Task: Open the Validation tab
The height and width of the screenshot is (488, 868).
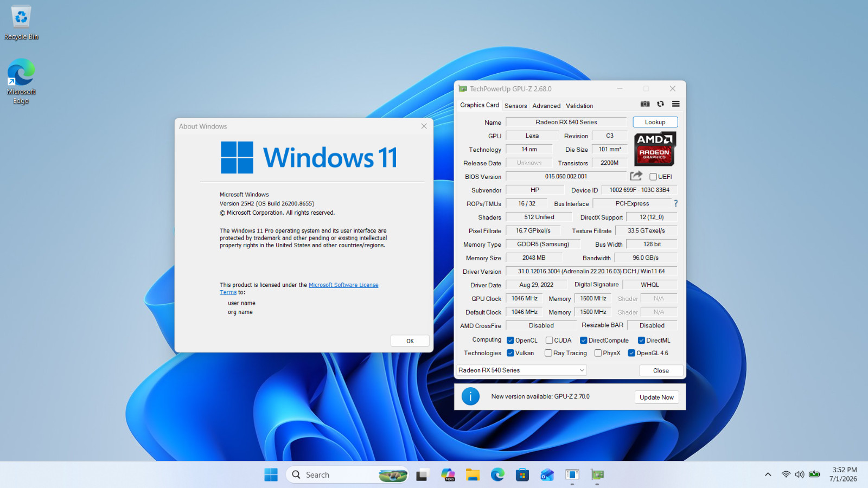Action: (x=579, y=106)
